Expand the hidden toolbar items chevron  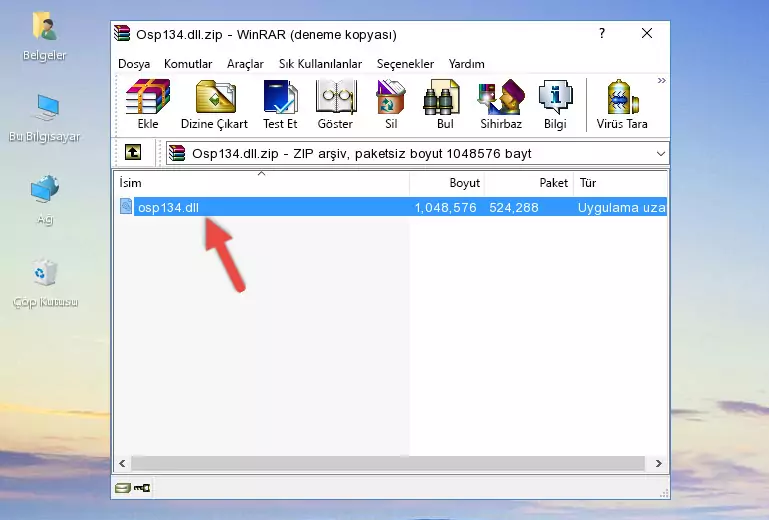coord(662,80)
